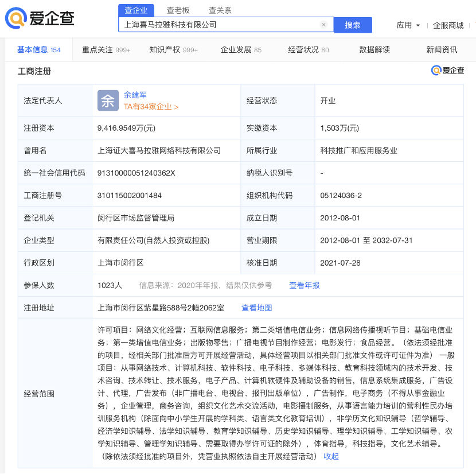Click the address 上海市闵行区紫星路588号2幢2062室

click(161, 308)
